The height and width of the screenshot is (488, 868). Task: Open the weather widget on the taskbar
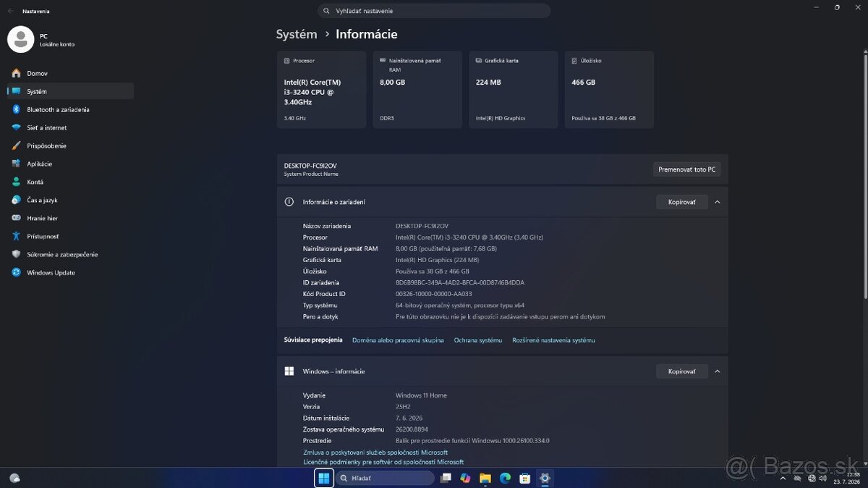[x=14, y=478]
